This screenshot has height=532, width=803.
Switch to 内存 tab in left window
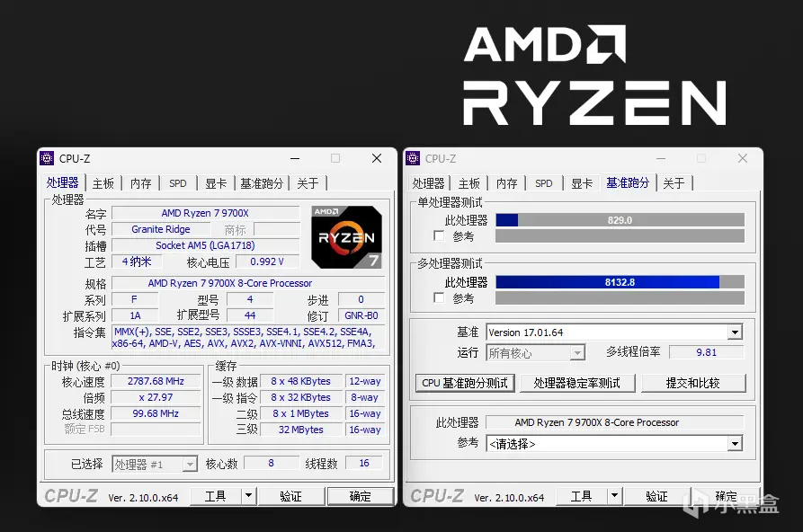tap(141, 183)
